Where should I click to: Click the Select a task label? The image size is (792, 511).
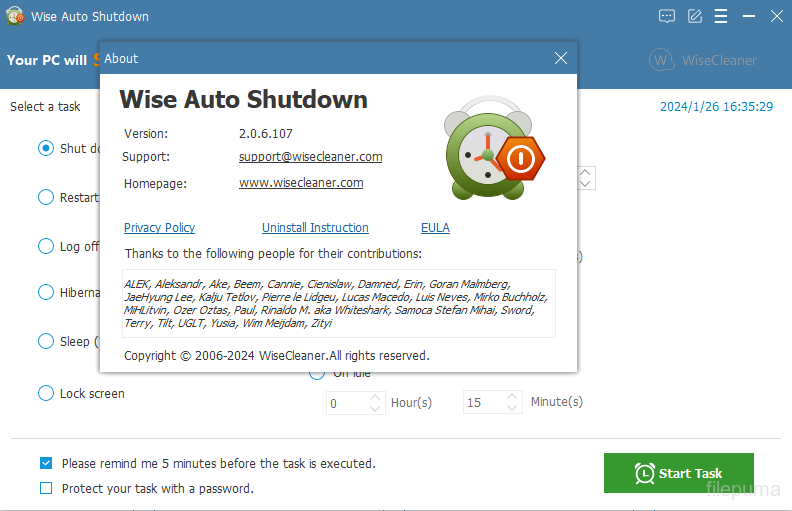pyautogui.click(x=45, y=107)
